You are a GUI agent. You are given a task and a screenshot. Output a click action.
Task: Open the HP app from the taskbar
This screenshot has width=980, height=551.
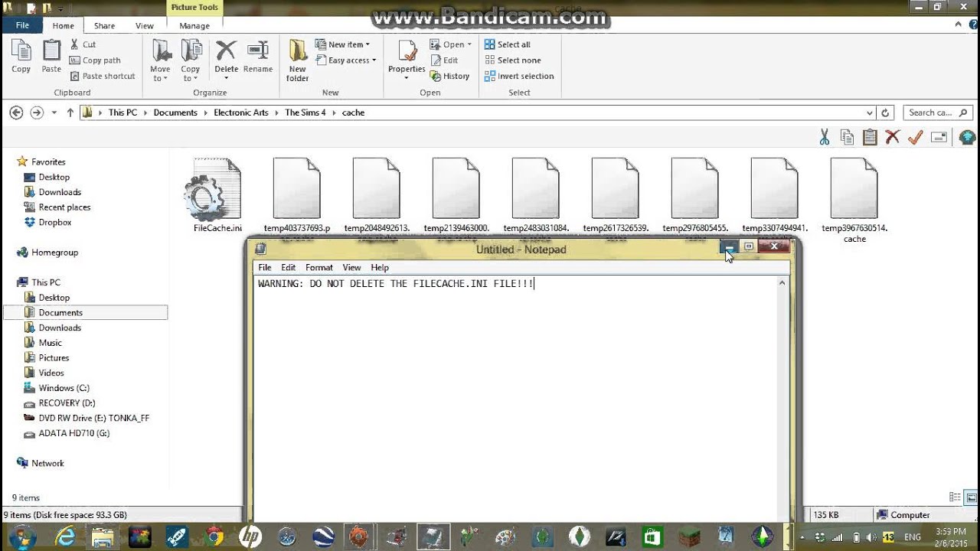[250, 537]
